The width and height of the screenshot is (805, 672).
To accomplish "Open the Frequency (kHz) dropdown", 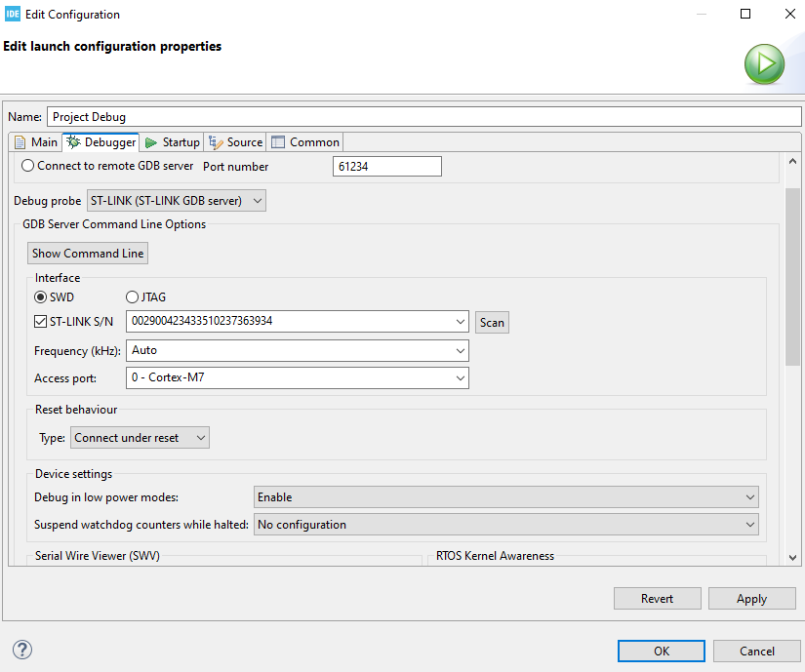I will pyautogui.click(x=461, y=350).
